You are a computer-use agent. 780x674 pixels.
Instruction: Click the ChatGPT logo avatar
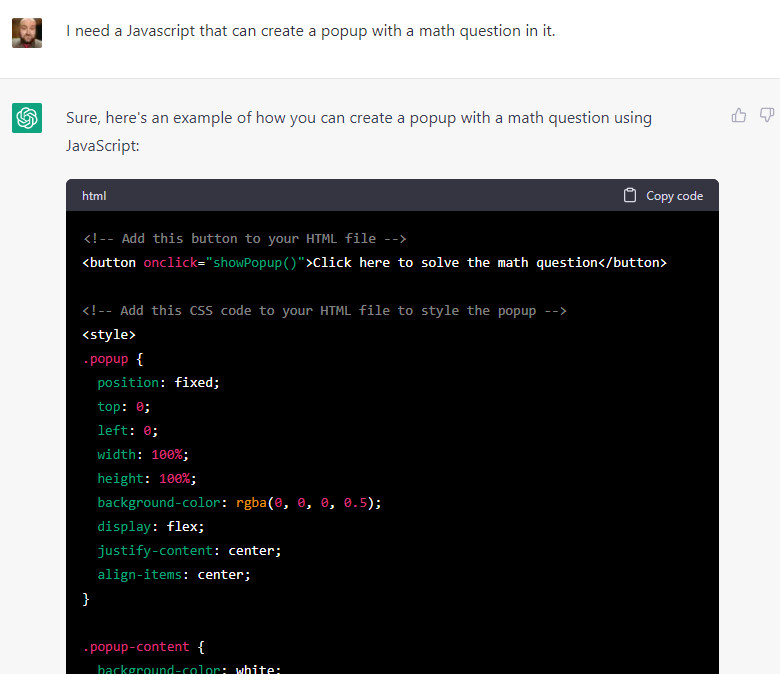pos(27,118)
